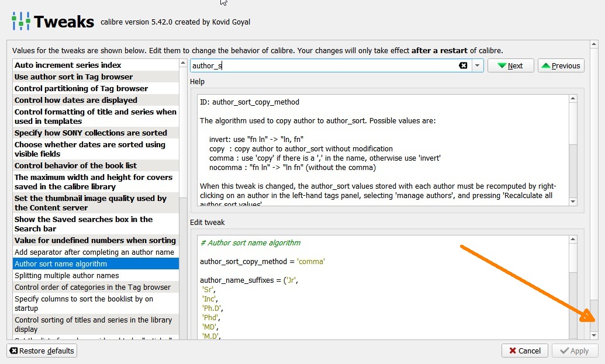Select 'Use author sort in Tag browser'

pos(96,77)
